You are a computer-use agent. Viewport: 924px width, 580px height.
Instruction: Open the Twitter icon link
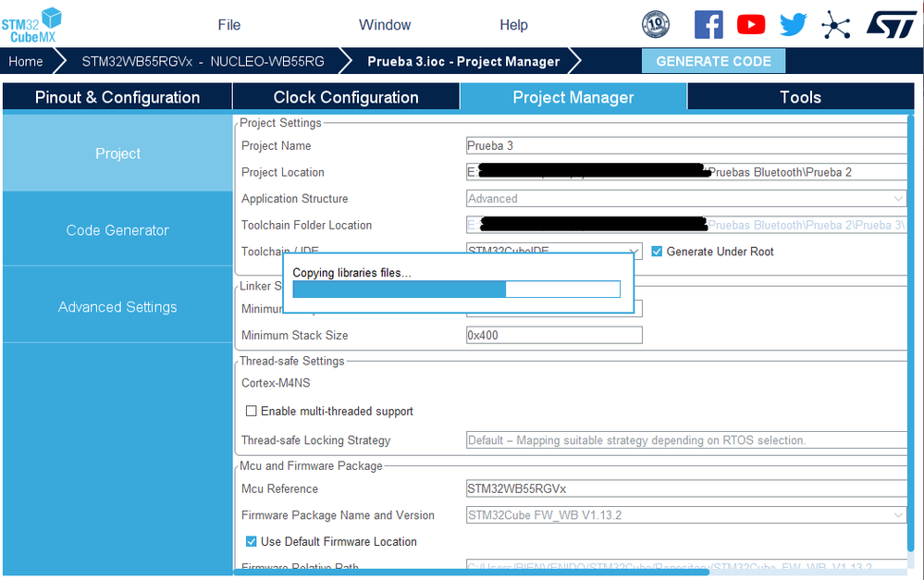pos(794,25)
